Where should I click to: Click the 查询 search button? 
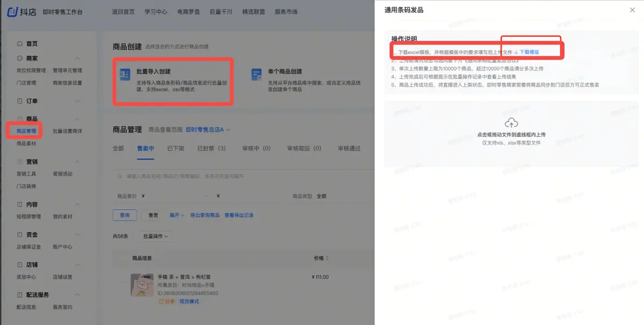coord(125,215)
